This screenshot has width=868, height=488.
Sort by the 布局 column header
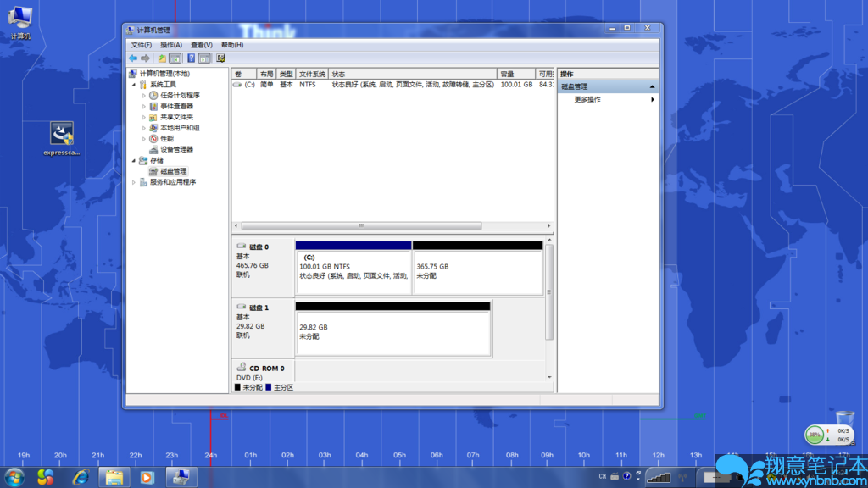tap(266, 75)
